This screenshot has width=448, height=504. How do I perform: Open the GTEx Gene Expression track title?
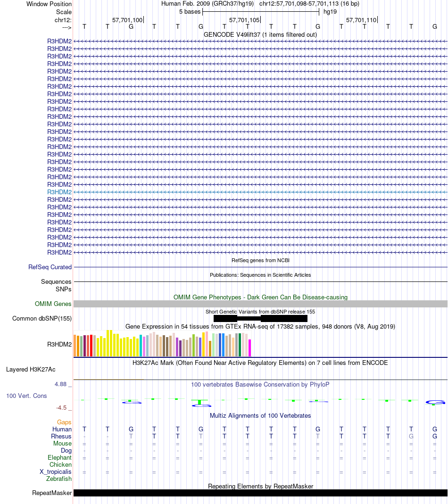click(x=260, y=326)
